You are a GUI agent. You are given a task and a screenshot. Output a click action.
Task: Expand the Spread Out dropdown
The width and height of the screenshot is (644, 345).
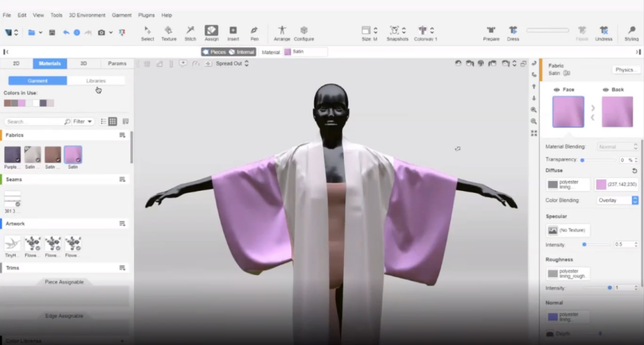click(232, 64)
